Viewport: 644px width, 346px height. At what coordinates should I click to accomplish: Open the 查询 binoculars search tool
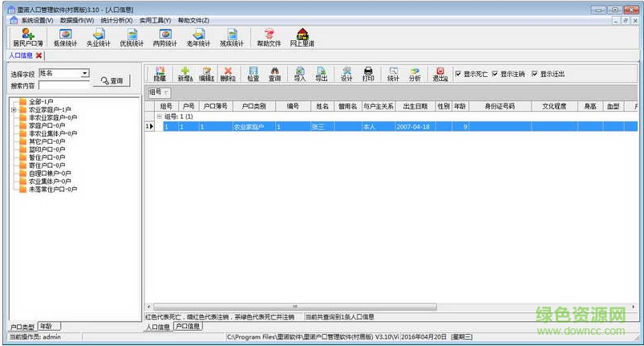click(275, 74)
